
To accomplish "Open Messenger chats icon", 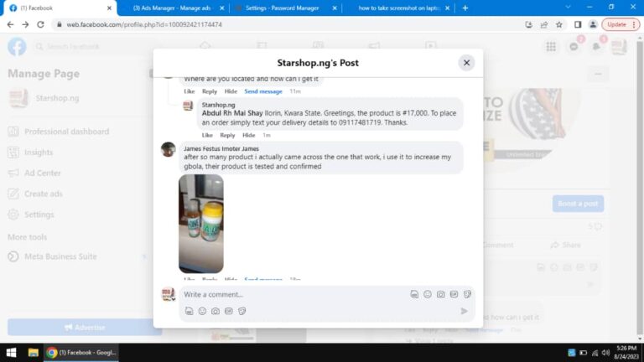I will pos(574,46).
